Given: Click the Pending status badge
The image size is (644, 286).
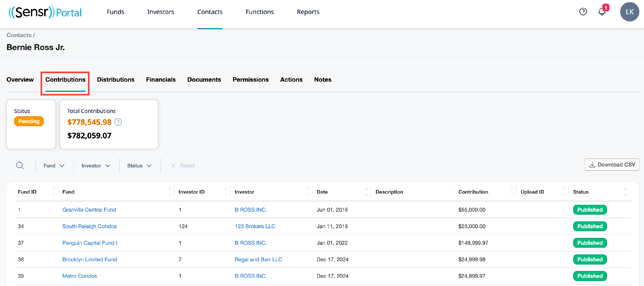Looking at the screenshot, I should (29, 121).
